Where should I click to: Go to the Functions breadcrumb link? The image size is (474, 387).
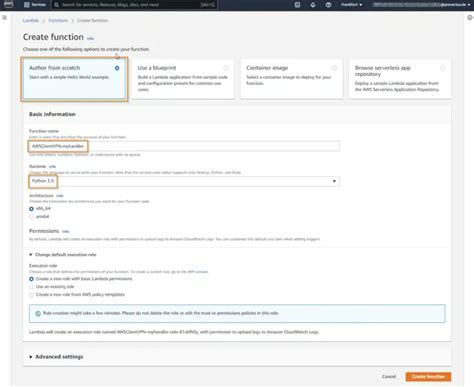coord(58,20)
